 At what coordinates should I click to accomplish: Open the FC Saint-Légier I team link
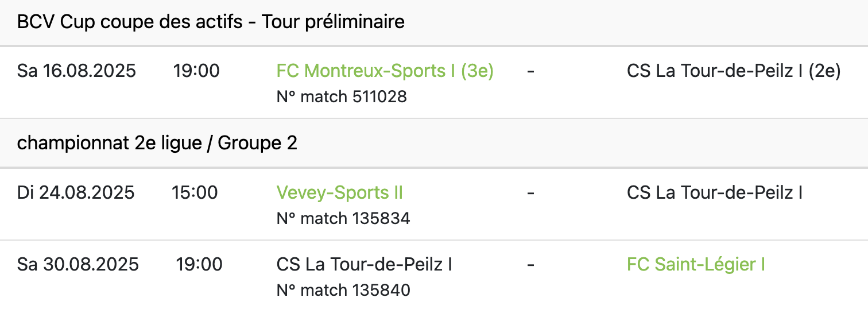pyautogui.click(x=696, y=265)
